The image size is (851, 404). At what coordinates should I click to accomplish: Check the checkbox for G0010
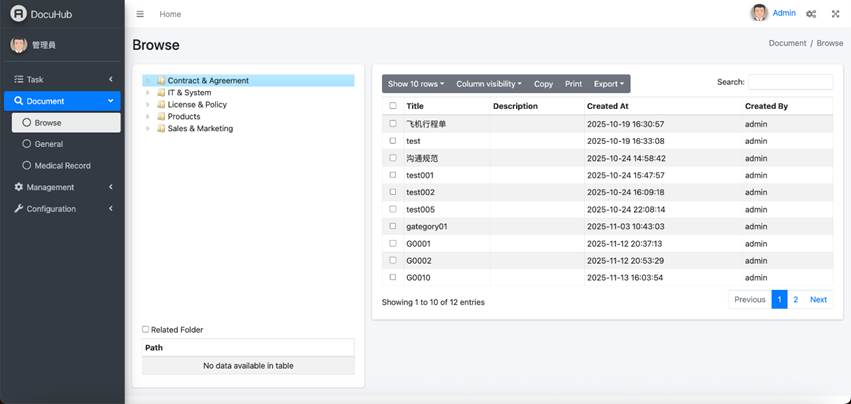tap(393, 277)
